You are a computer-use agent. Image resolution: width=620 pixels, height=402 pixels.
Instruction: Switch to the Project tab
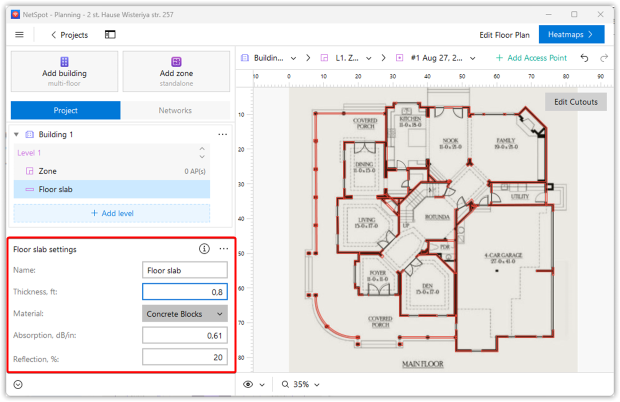(x=66, y=110)
